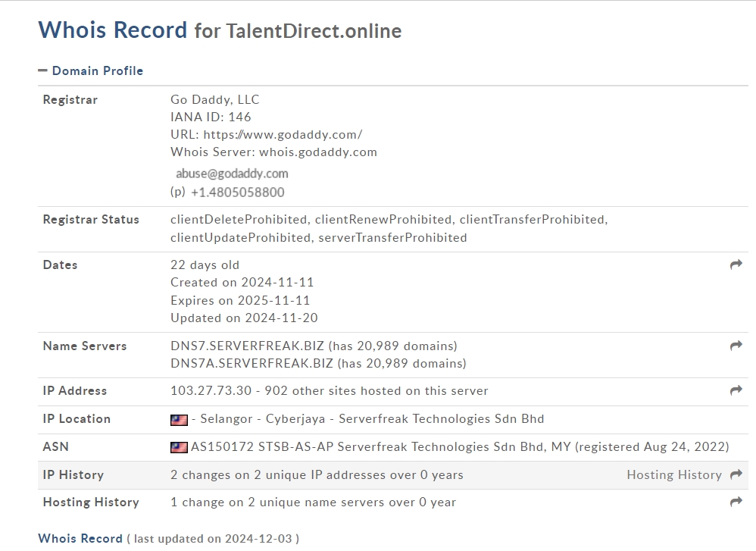Click the Whois Record for TalentDirect.online page heading

coord(220,30)
